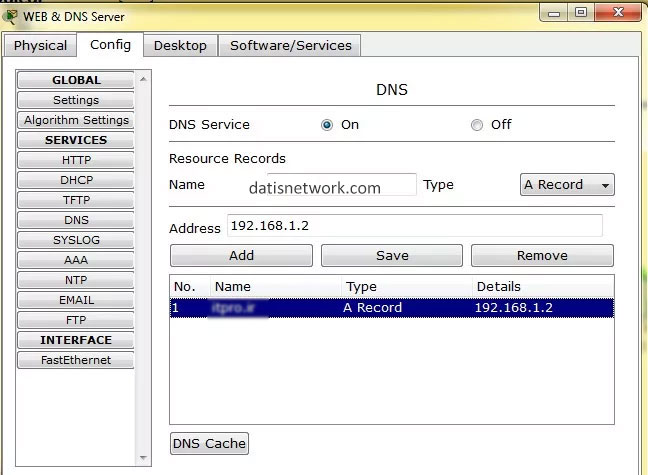Open DHCP service configuration
The image size is (648, 475).
pos(76,180)
